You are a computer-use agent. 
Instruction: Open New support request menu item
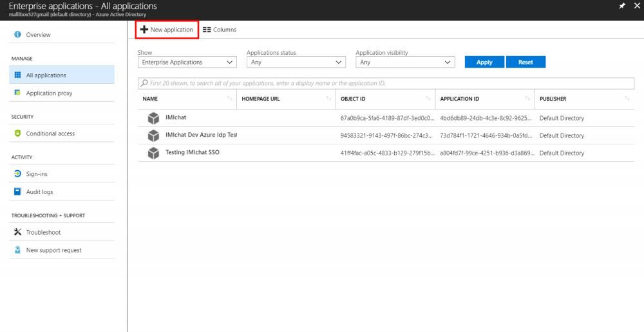pos(62,250)
